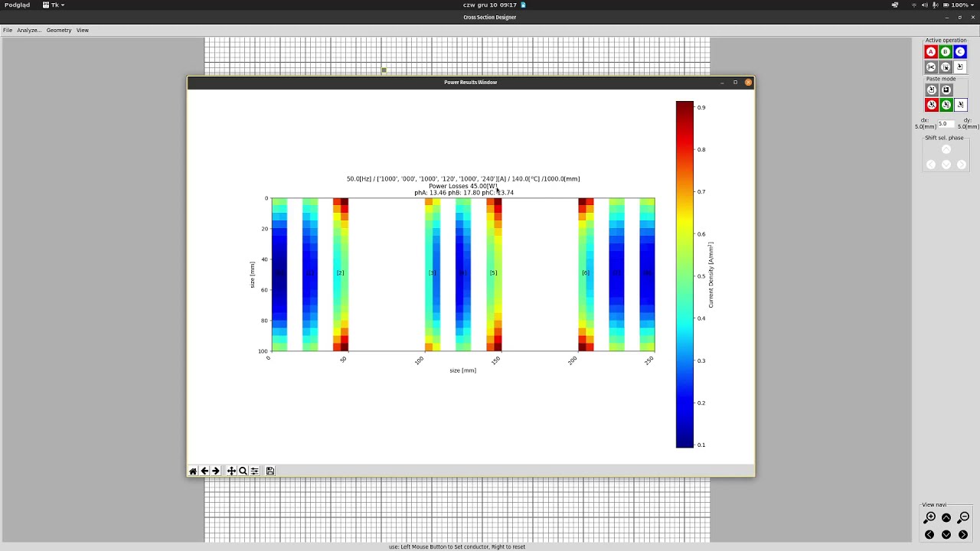Expand the View menu
This screenshot has height=551, width=980.
click(x=83, y=30)
